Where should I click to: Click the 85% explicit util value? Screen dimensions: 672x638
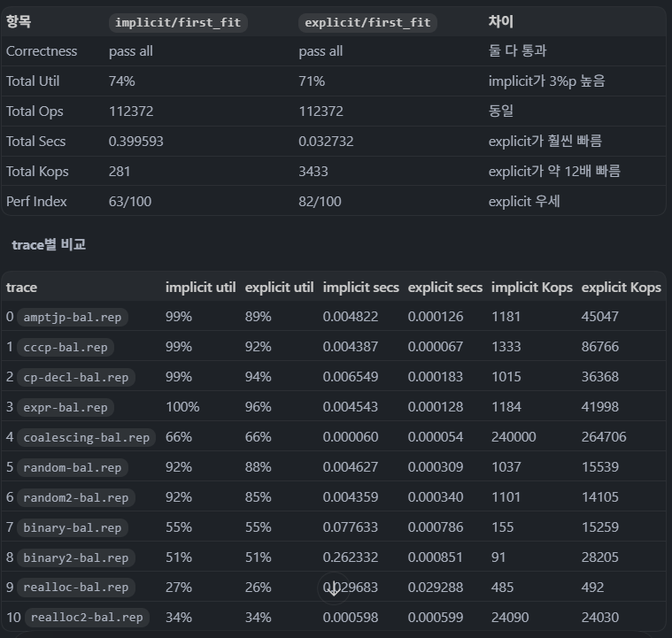[258, 497]
